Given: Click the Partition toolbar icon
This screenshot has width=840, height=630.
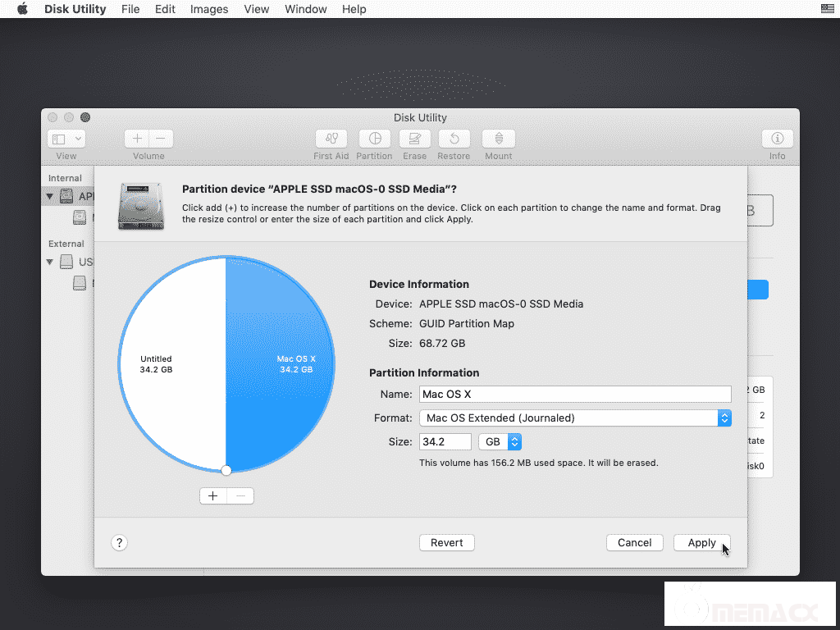Looking at the screenshot, I should (374, 139).
